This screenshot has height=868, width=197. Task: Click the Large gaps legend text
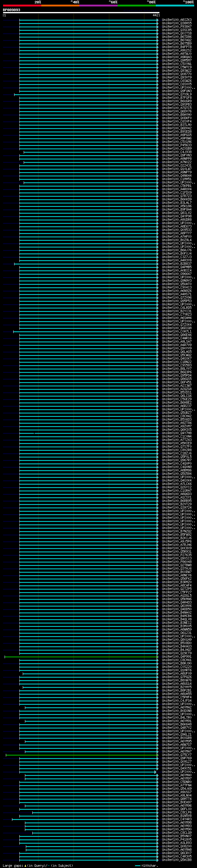38,866
